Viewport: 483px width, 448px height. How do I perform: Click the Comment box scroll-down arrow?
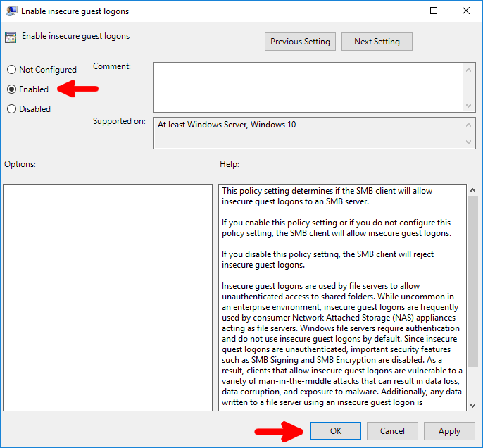pos(468,106)
